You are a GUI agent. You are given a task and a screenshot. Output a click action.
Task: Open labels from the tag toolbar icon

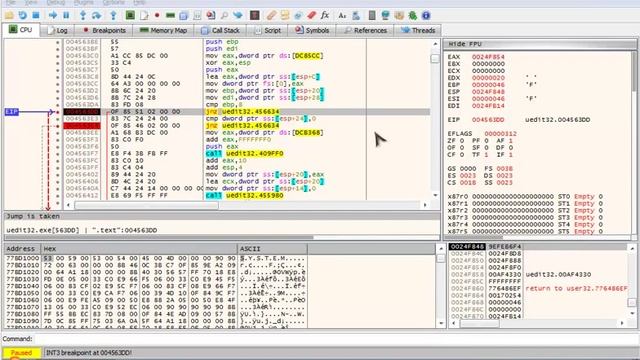(x=298, y=16)
